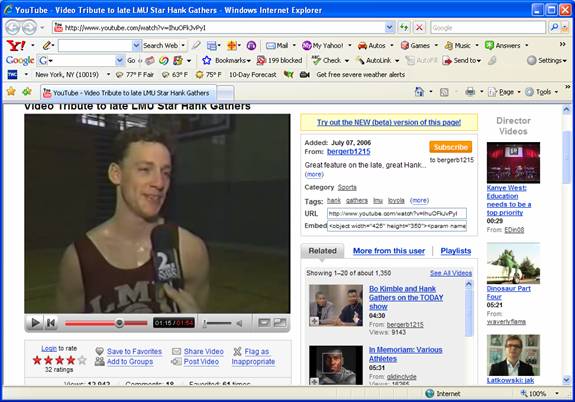Open Google toolbar search box dropdown
This screenshot has height=402, width=575.
[x=120, y=60]
